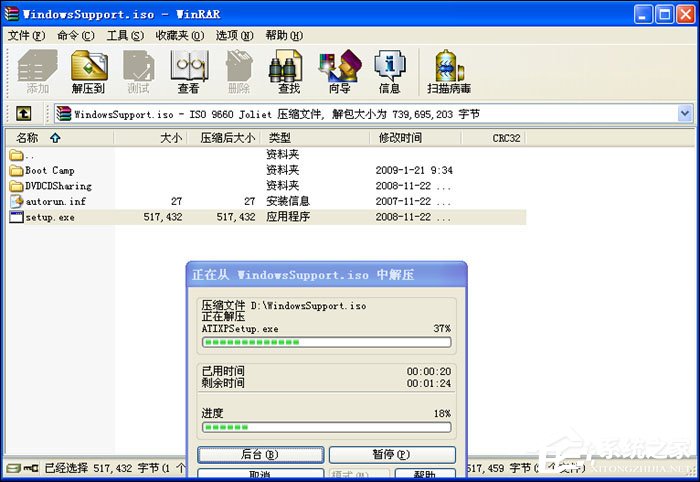
Task: Click the extraction dialog title bar
Action: [327, 274]
